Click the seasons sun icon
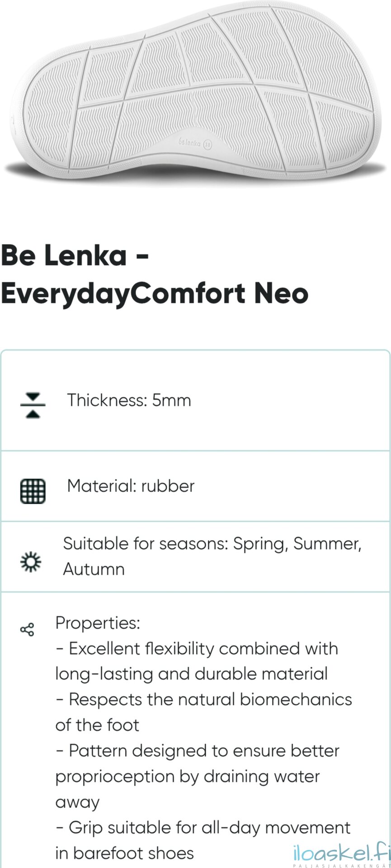 pos(31,562)
